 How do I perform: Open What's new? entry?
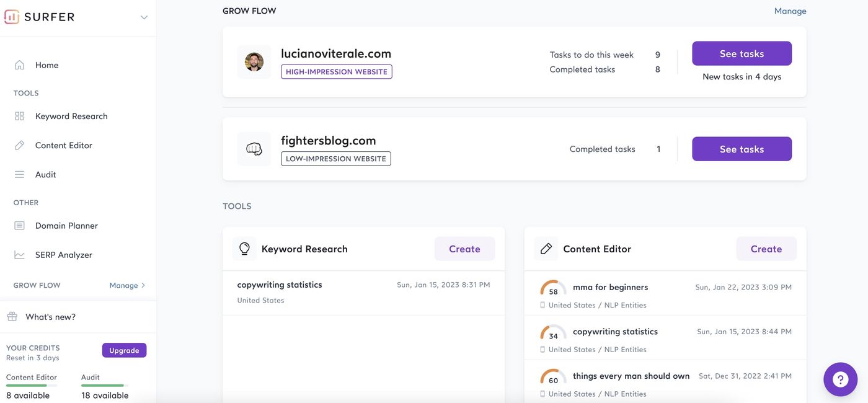tap(50, 317)
